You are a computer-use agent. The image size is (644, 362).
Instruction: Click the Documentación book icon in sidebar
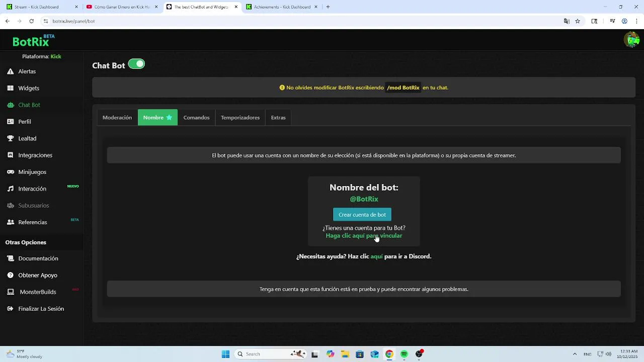coord(10,258)
